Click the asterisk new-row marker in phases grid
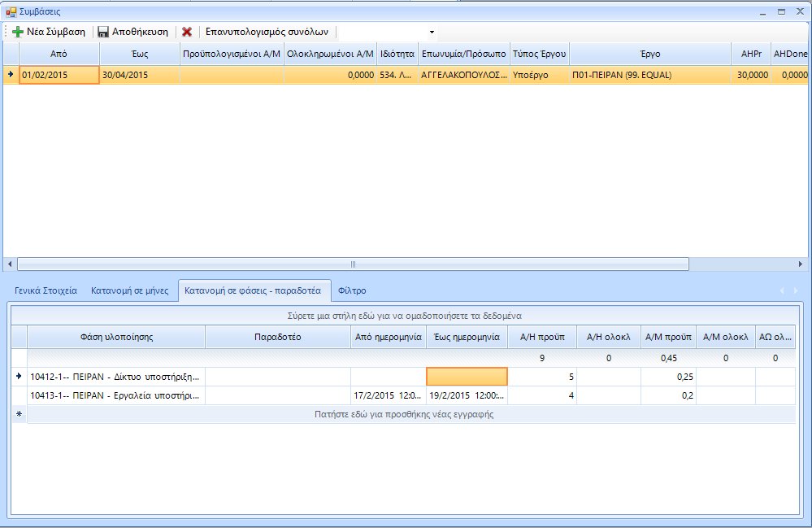This screenshot has width=812, height=528. (x=18, y=414)
